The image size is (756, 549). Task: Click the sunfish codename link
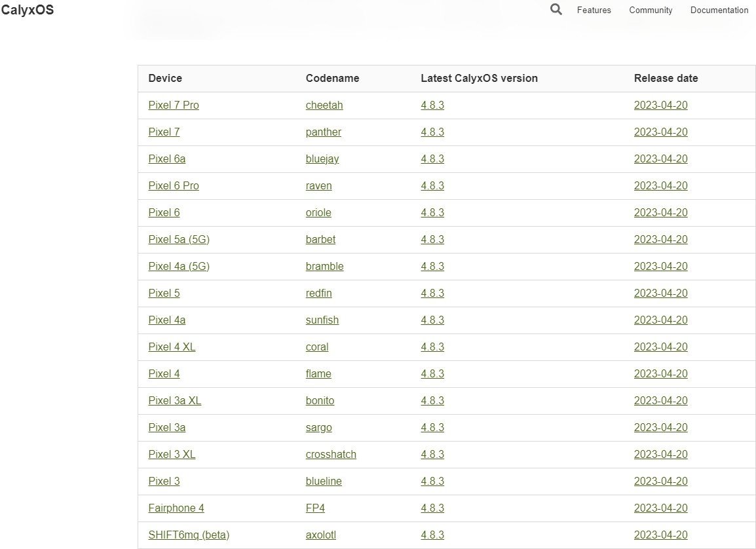point(322,320)
